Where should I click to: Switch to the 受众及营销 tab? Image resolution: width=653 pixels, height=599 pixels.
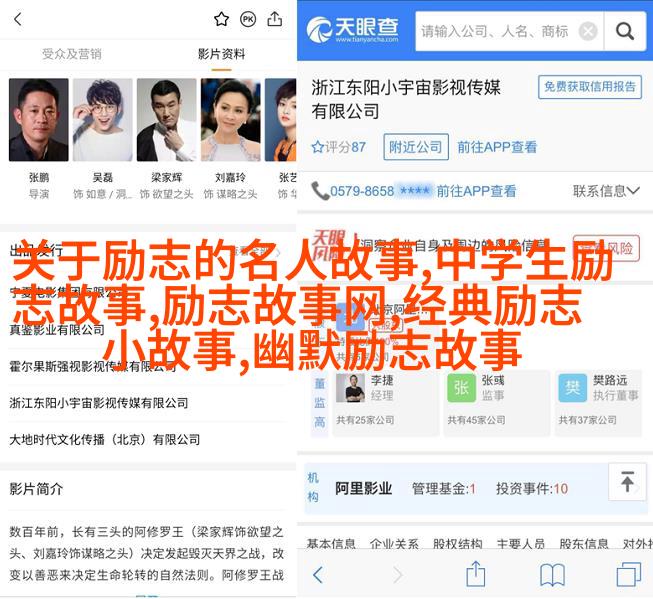coord(72,54)
